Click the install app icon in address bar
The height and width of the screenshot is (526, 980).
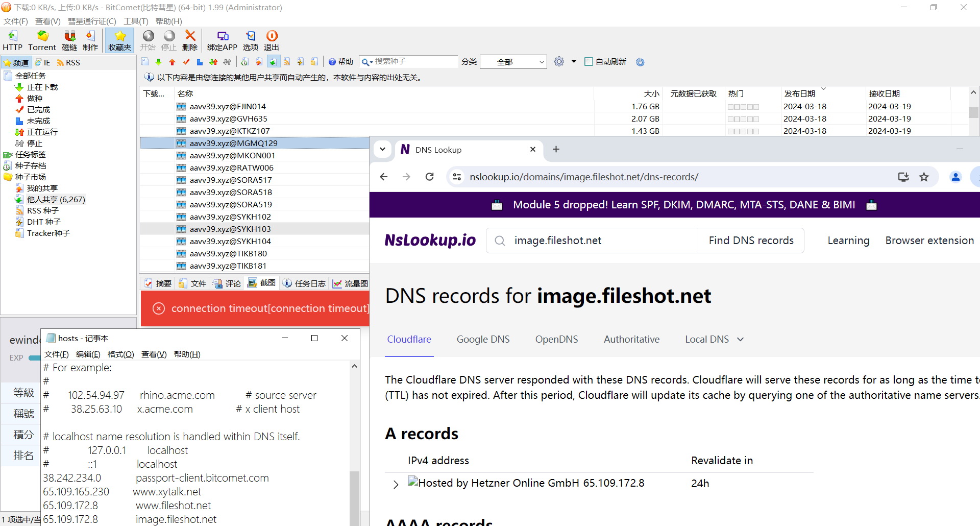[903, 177]
